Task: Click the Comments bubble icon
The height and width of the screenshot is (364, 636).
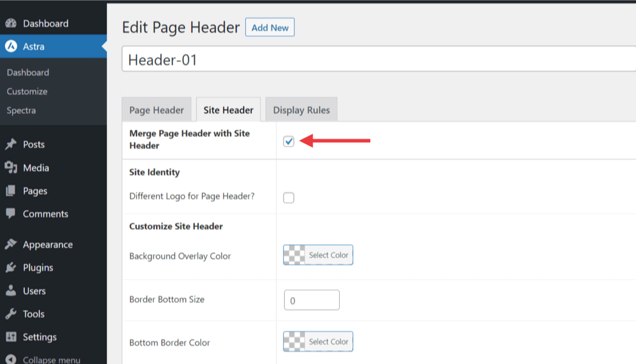Action: (x=11, y=214)
